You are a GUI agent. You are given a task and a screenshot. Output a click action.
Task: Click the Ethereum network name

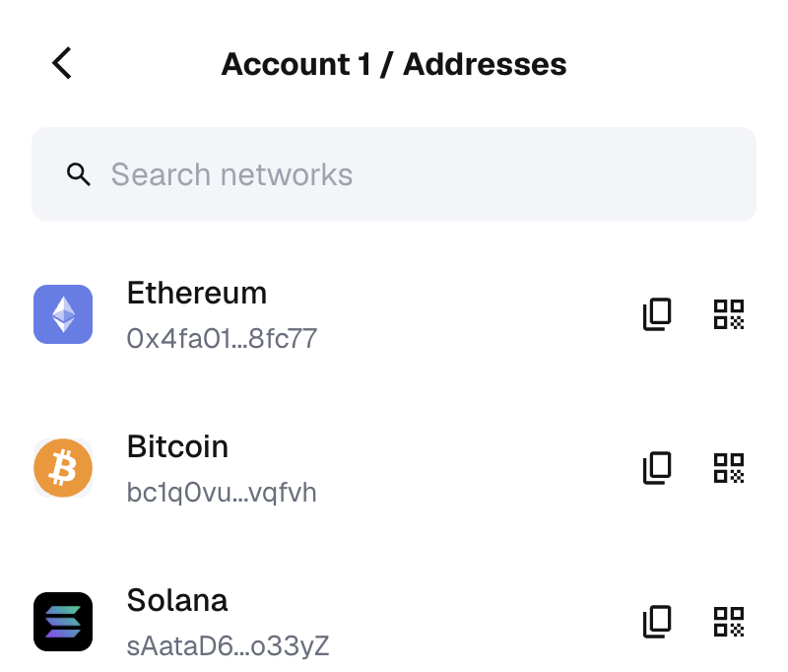[197, 294]
